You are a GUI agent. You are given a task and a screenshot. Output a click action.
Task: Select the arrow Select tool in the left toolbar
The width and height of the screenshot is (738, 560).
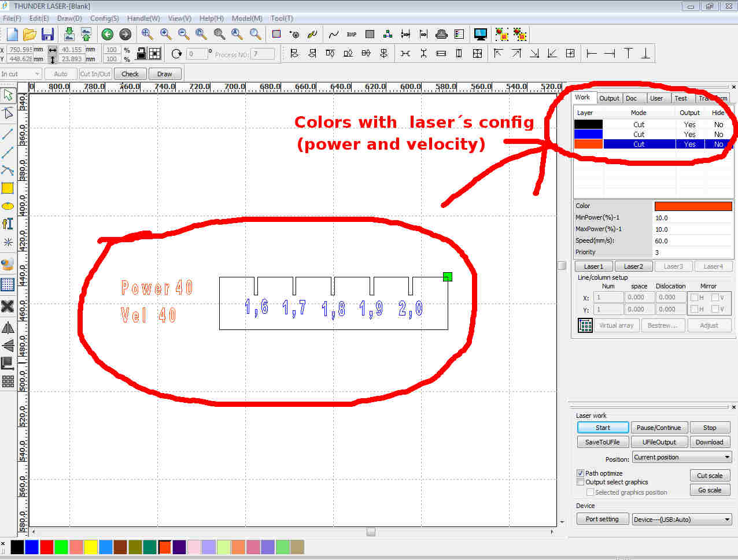point(8,95)
